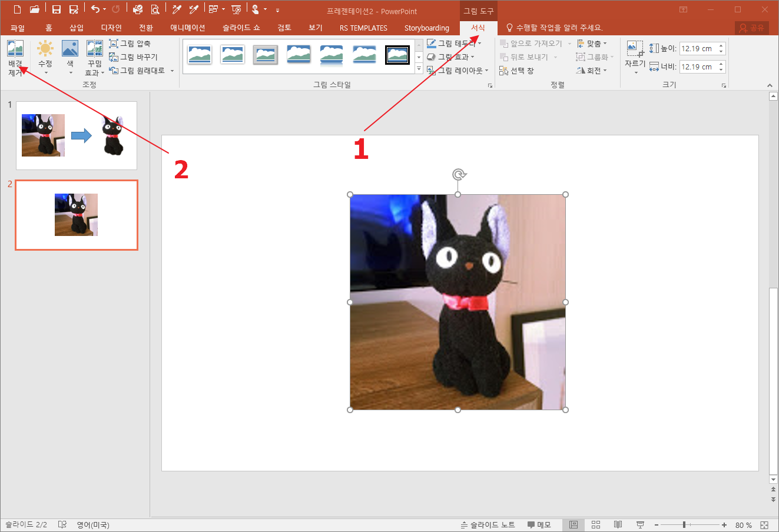Click the Redo icon in quick access toolbar

[116, 9]
